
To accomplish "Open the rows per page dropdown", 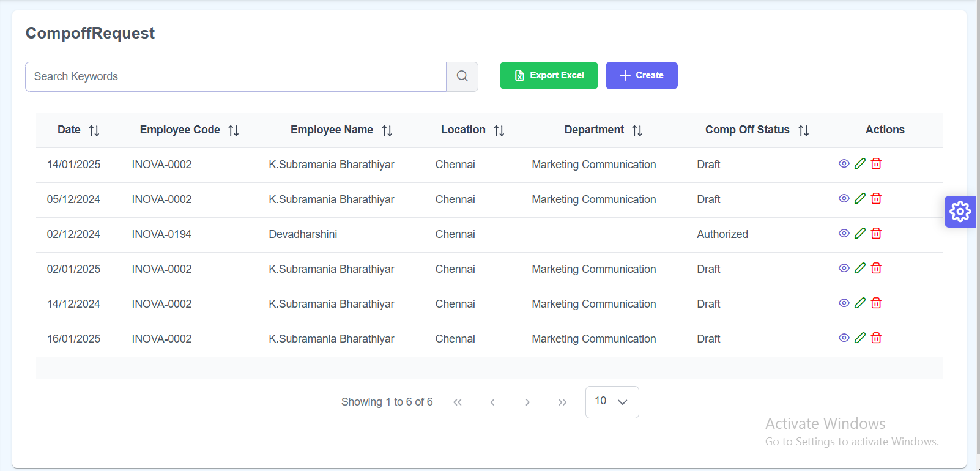I will pyautogui.click(x=612, y=402).
